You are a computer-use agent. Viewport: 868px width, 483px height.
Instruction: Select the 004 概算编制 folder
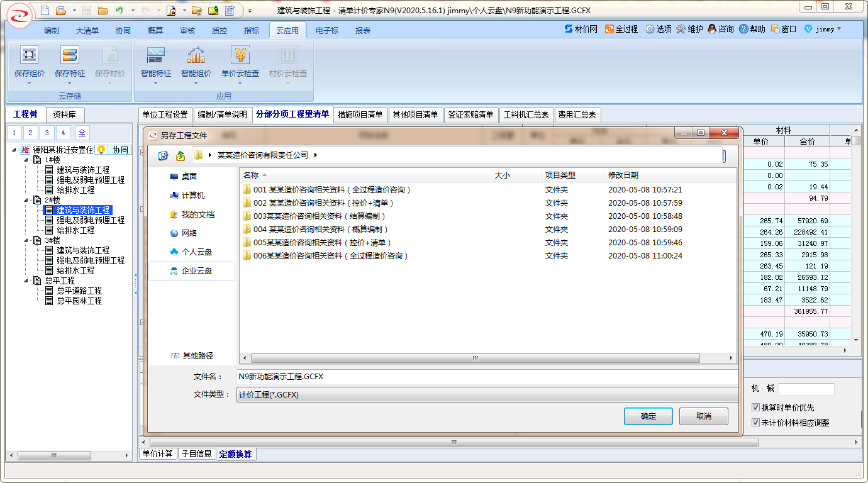[x=321, y=230]
